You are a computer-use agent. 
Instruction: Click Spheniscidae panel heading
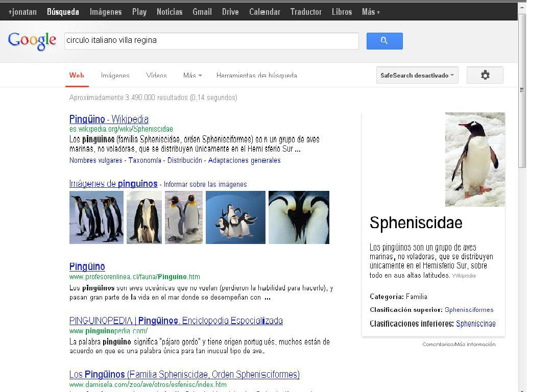tap(416, 223)
